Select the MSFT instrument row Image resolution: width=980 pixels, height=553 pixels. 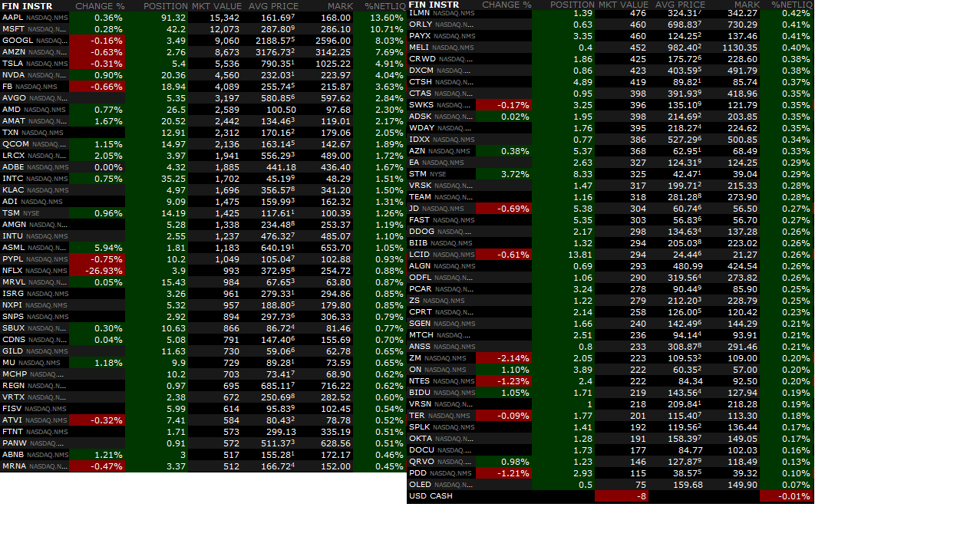203,28
